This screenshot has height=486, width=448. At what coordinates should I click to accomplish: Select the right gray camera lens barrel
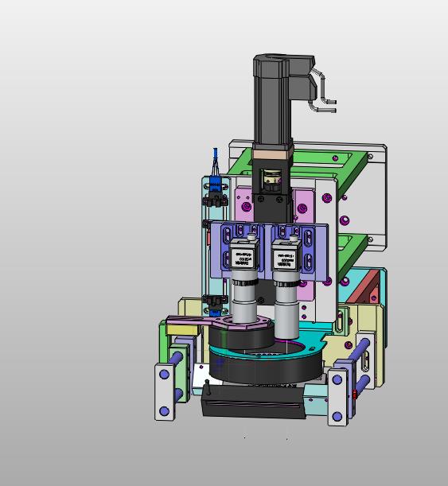(286, 305)
